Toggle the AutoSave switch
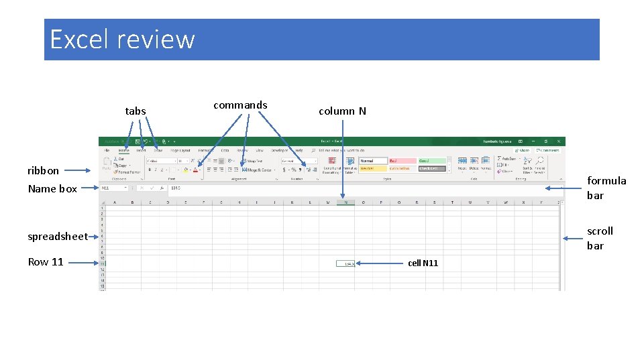 pos(125,141)
